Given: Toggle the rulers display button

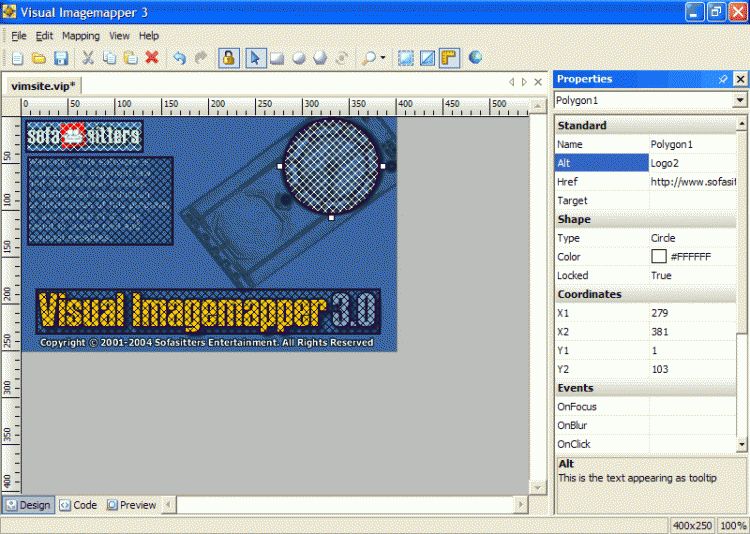Looking at the screenshot, I should pyautogui.click(x=449, y=58).
